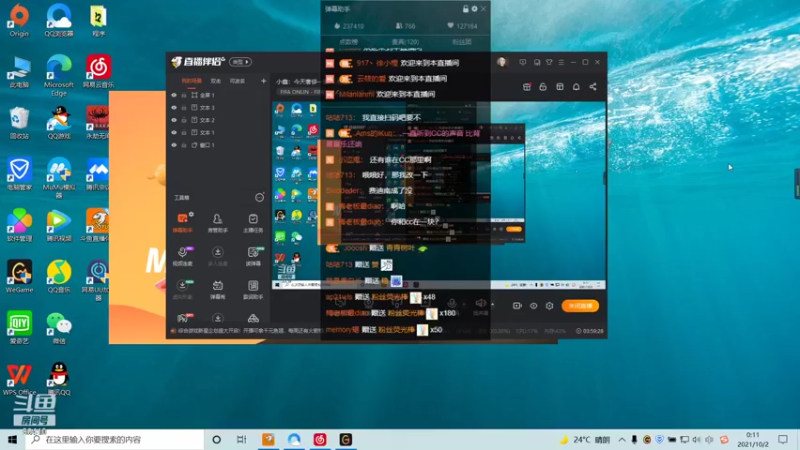Click the share icon in the stream toolbar
The width and height of the screenshot is (800, 450).
coord(593,87)
